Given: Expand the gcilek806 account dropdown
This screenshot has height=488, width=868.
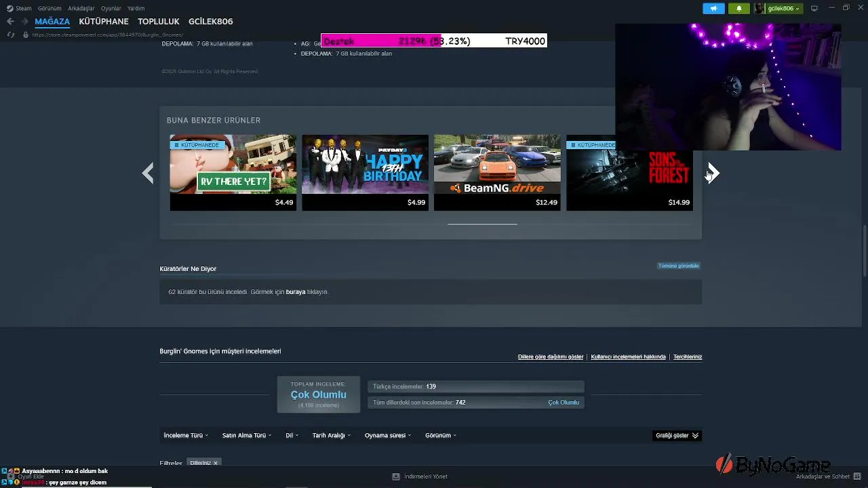Looking at the screenshot, I should [783, 8].
